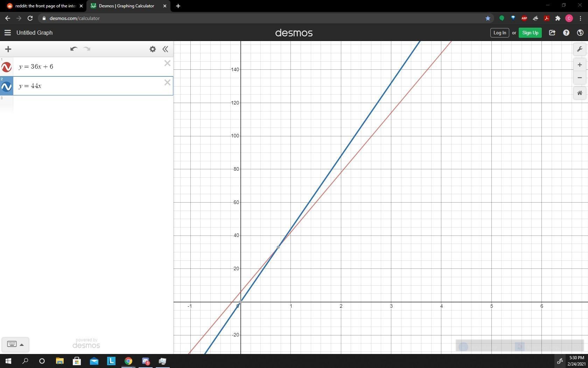Click the green Sign Up button
Viewport: 588px width, 368px height.
tap(530, 33)
